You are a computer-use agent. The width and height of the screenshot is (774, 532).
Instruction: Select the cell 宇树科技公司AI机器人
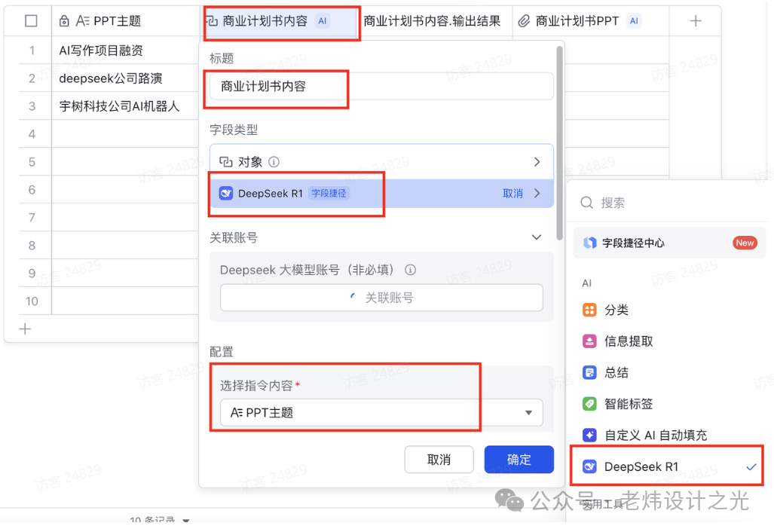click(x=125, y=106)
